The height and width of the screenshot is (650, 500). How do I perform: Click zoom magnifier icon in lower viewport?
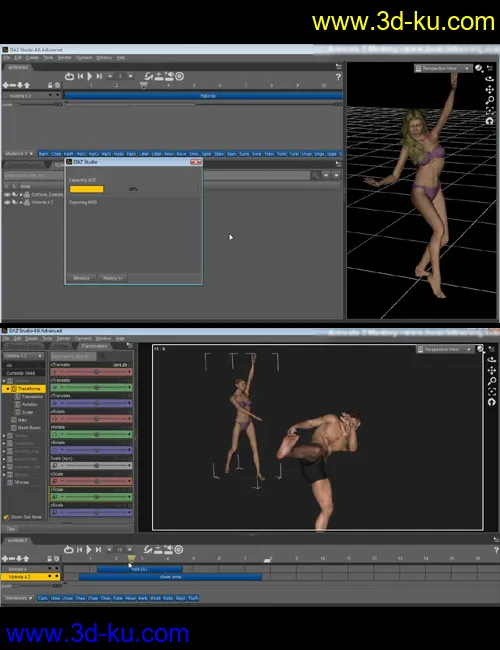pos(491,381)
